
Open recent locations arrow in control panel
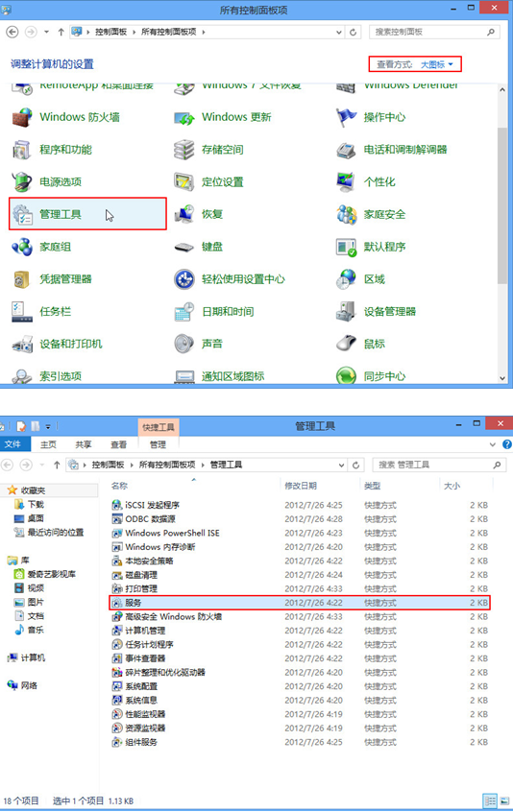[47, 32]
